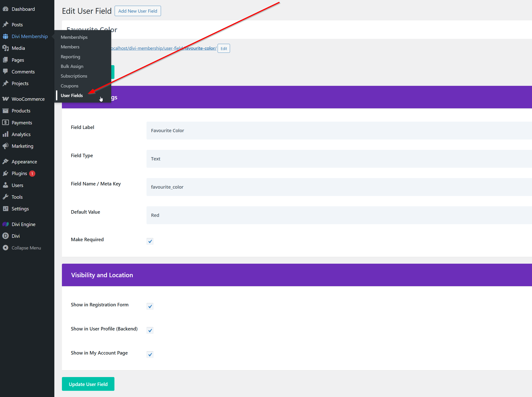Click the Divi Engine purple icon
The height and width of the screenshot is (397, 532).
pyautogui.click(x=6, y=224)
